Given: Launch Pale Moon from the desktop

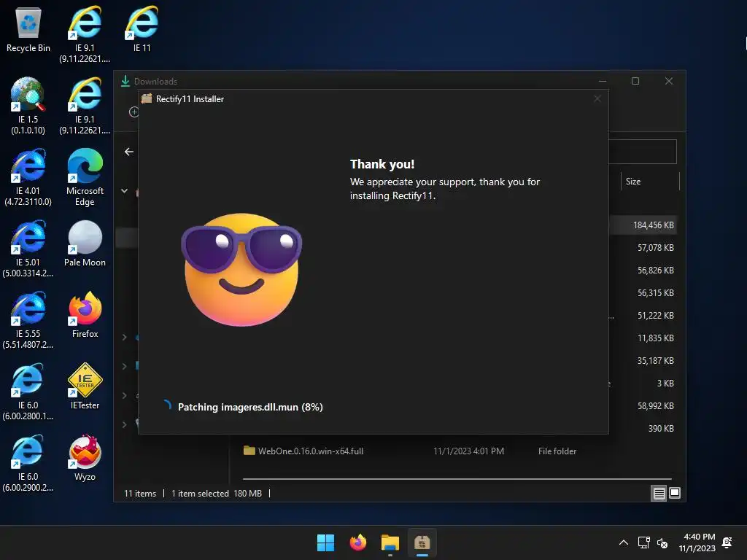Looking at the screenshot, I should pyautogui.click(x=85, y=244).
